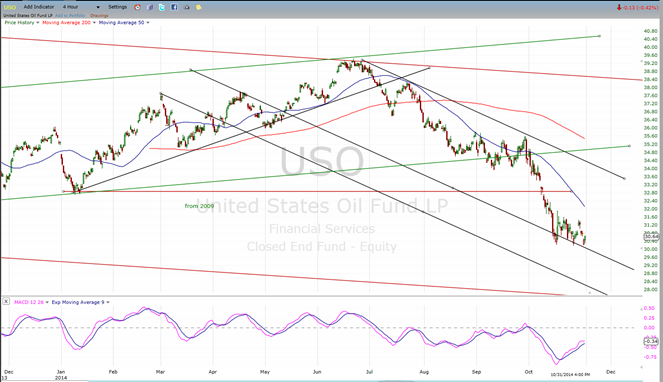Click the Add to Portfolio link

[x=70, y=16]
